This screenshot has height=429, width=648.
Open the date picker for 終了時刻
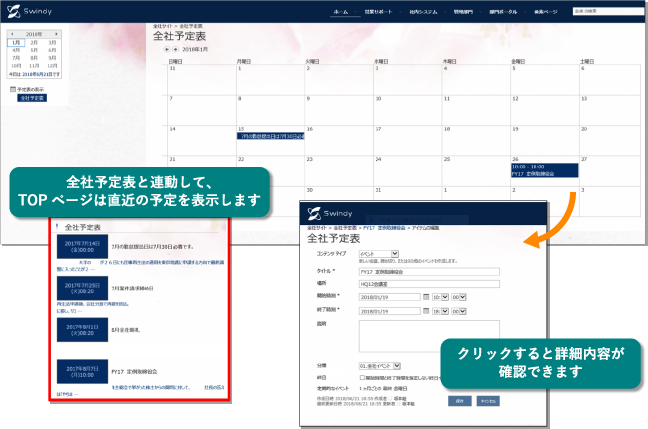click(426, 311)
